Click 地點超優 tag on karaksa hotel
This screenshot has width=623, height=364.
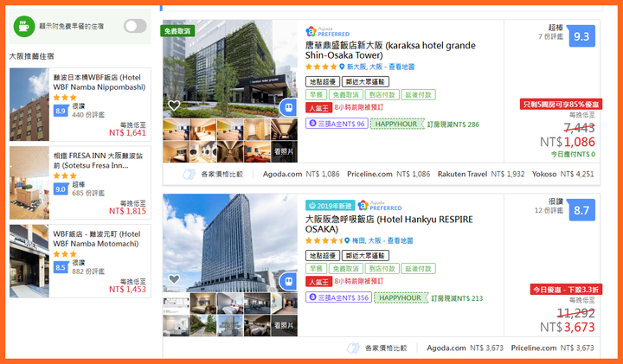click(x=323, y=82)
